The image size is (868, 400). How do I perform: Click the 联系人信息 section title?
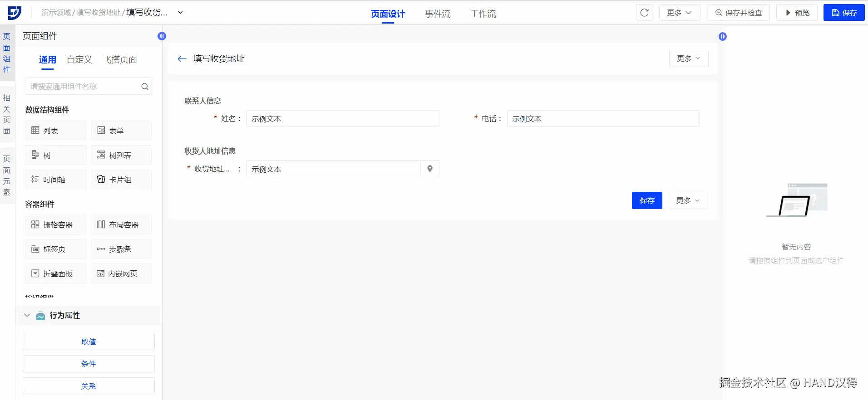tap(202, 101)
